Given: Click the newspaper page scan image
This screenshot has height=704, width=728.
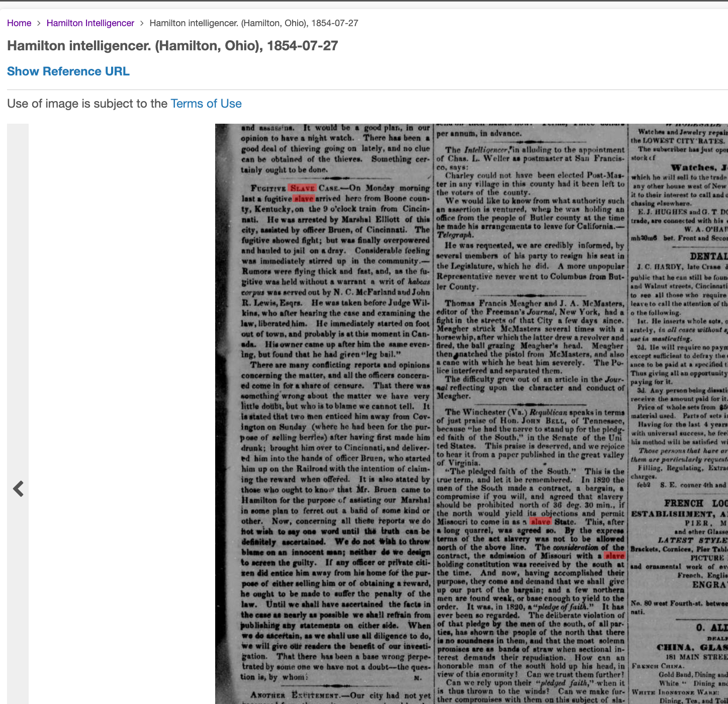Looking at the screenshot, I should pos(472,414).
